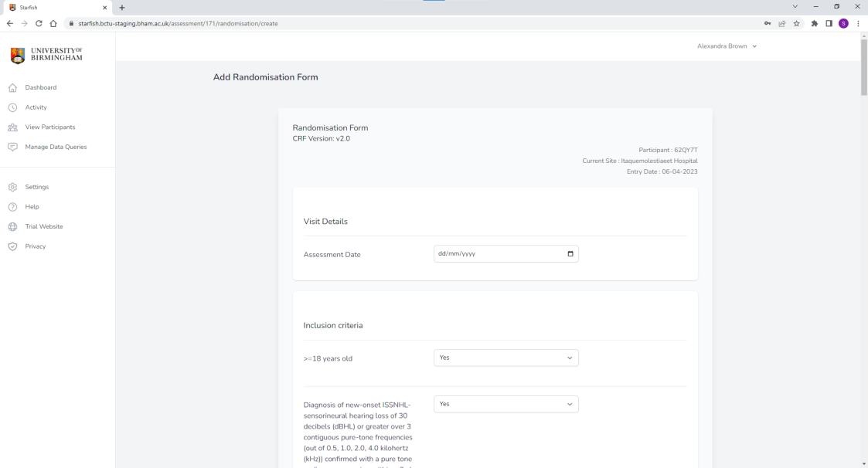This screenshot has height=468, width=868.
Task: Click the University of Birmingham logo
Action: pos(46,56)
